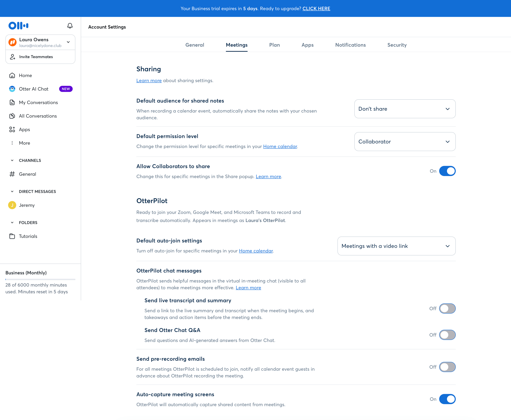Switch to the Plan tab
Image resolution: width=511 pixels, height=420 pixels.
pos(274,45)
